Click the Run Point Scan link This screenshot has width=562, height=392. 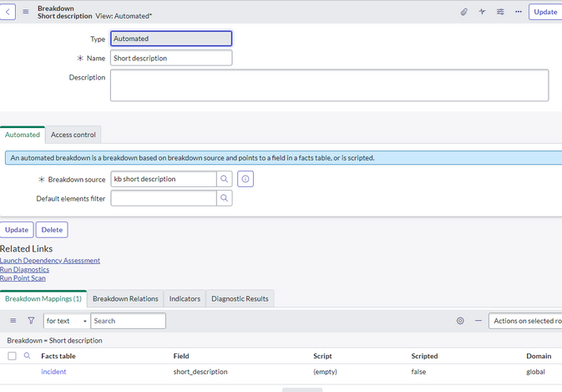[23, 278]
